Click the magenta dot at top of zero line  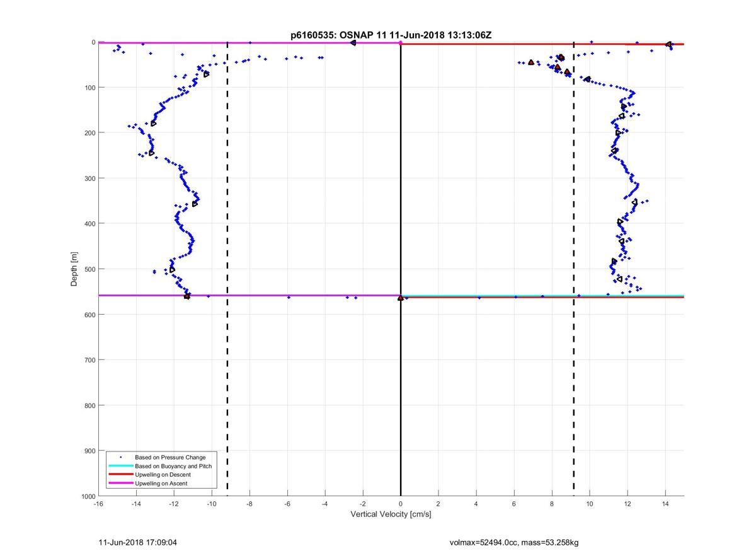coord(401,43)
